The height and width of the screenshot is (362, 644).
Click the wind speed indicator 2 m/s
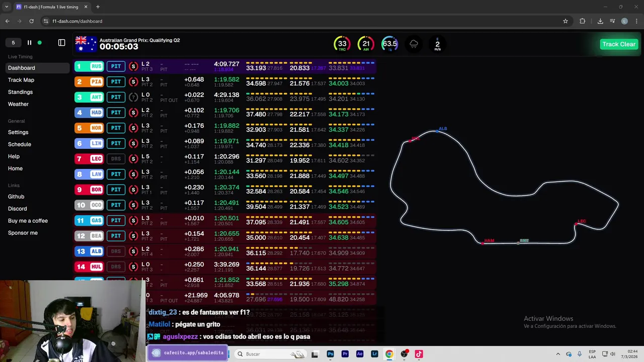(x=437, y=44)
